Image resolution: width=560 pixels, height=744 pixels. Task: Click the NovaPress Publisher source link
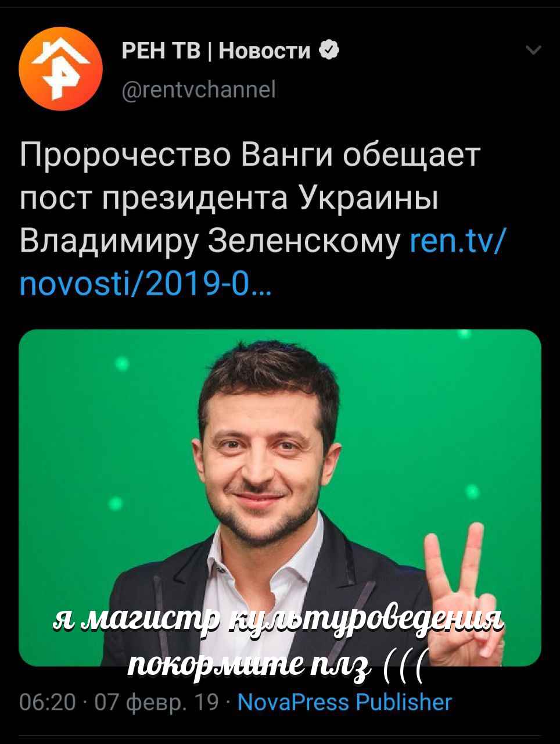(x=345, y=702)
